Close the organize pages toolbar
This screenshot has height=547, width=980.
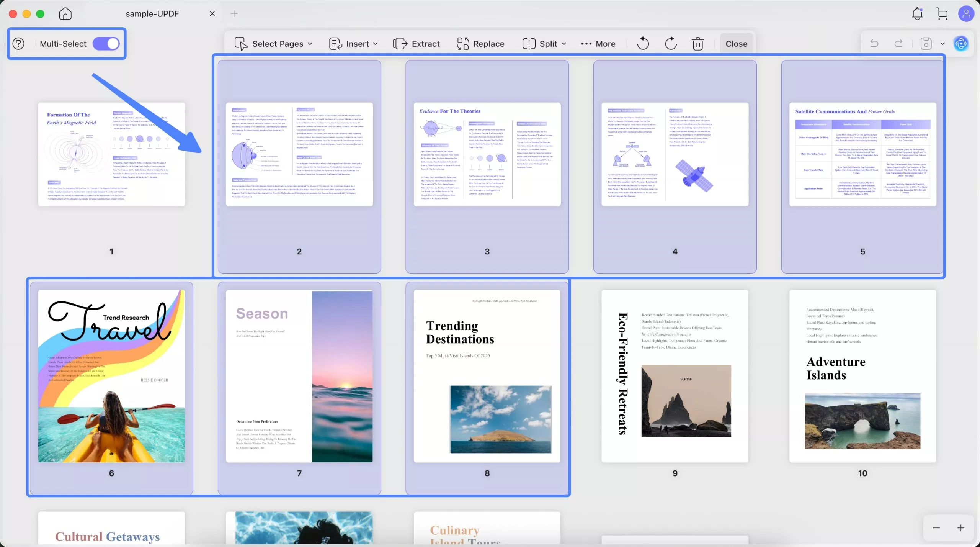736,44
